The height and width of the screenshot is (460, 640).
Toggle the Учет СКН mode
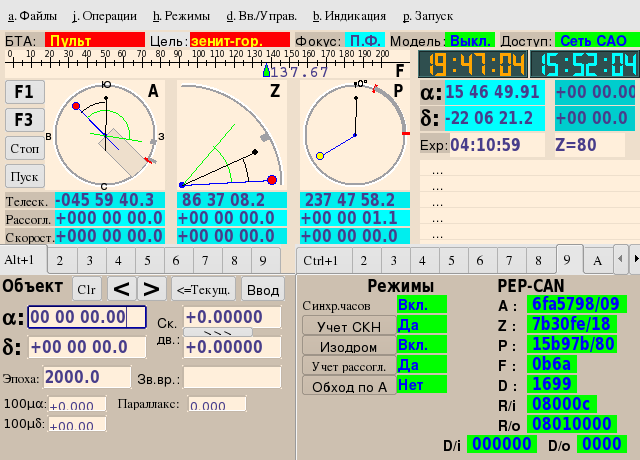click(x=348, y=325)
